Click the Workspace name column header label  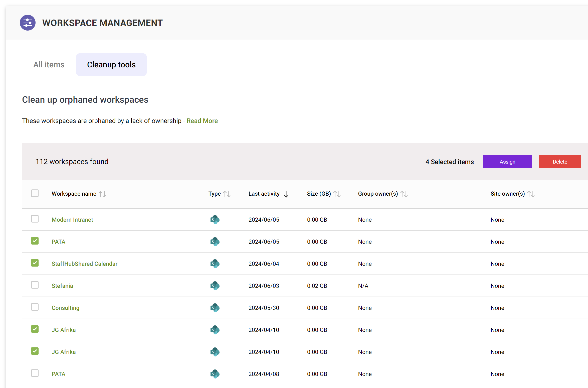[74, 194]
